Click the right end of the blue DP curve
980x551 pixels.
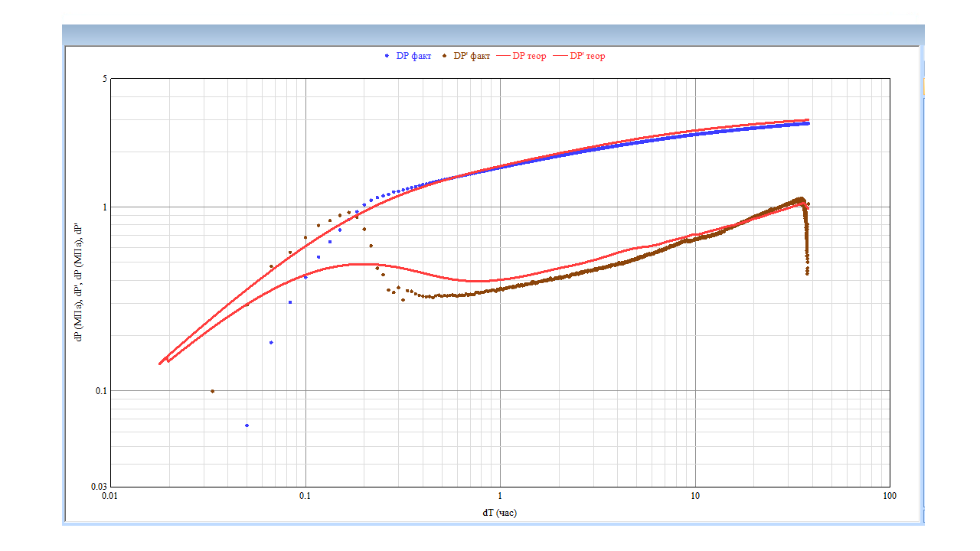point(807,123)
